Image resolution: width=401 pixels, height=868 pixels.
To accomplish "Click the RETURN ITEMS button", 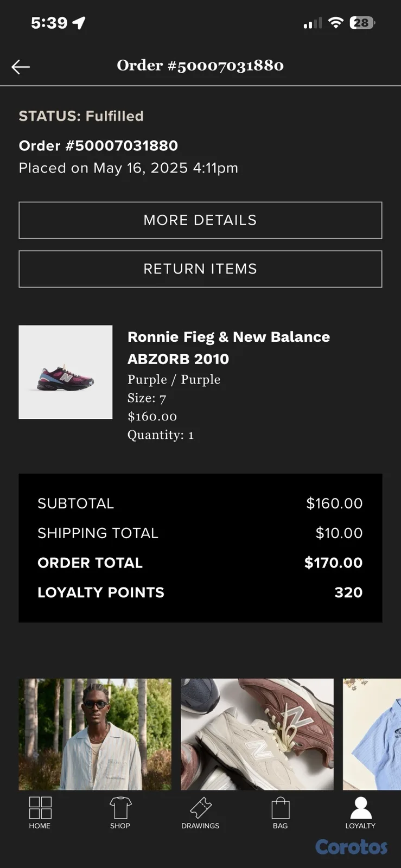I will click(200, 269).
